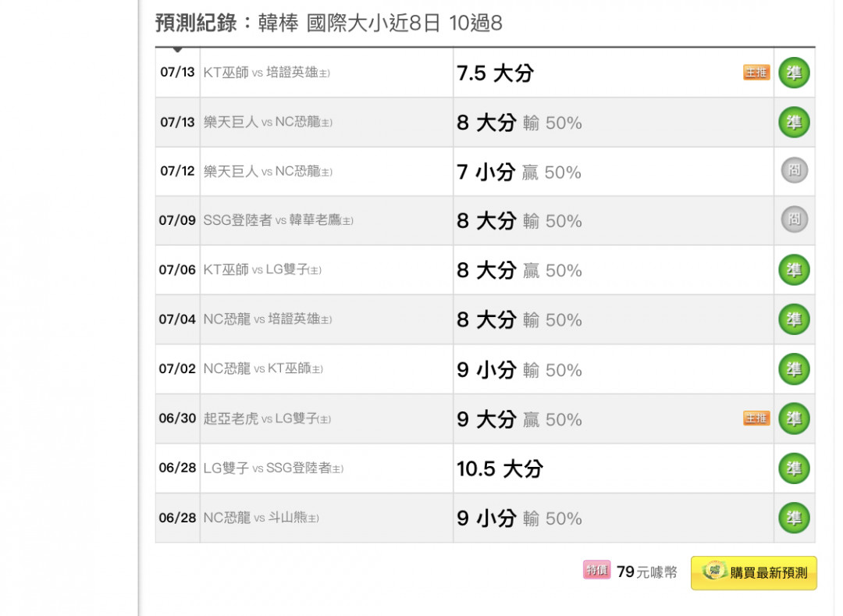Select 7 小分 贏 50% prediction cell
Screen dimensions: 843x616
614,172
